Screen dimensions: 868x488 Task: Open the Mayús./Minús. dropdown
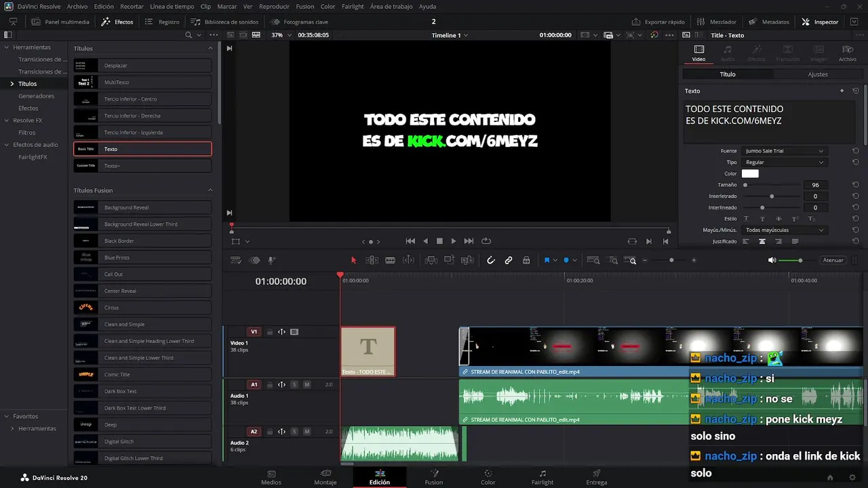coord(784,230)
